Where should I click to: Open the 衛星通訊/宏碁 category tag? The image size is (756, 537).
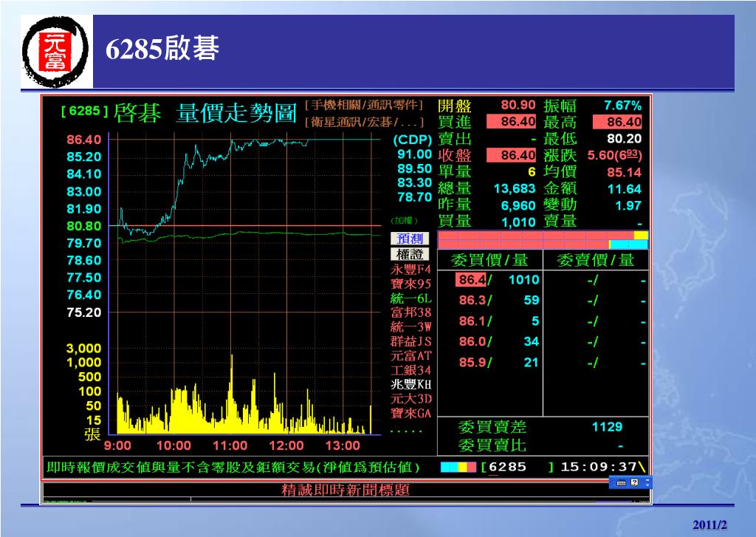(364, 122)
